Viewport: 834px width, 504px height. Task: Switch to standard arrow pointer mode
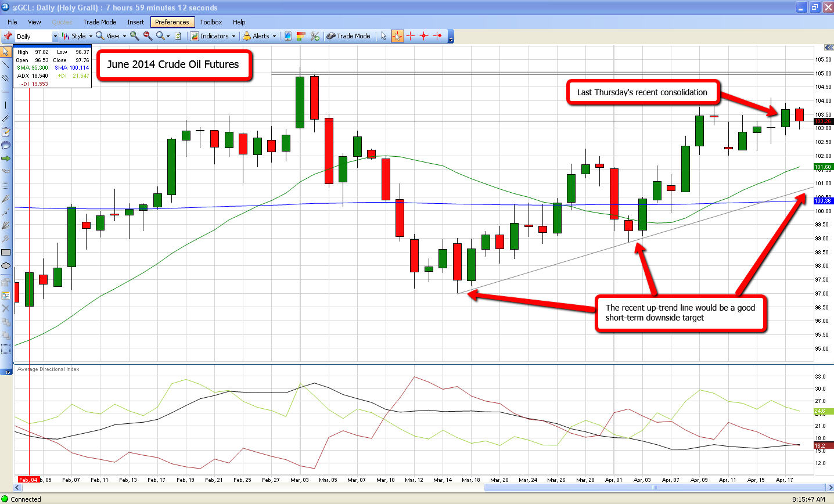383,36
